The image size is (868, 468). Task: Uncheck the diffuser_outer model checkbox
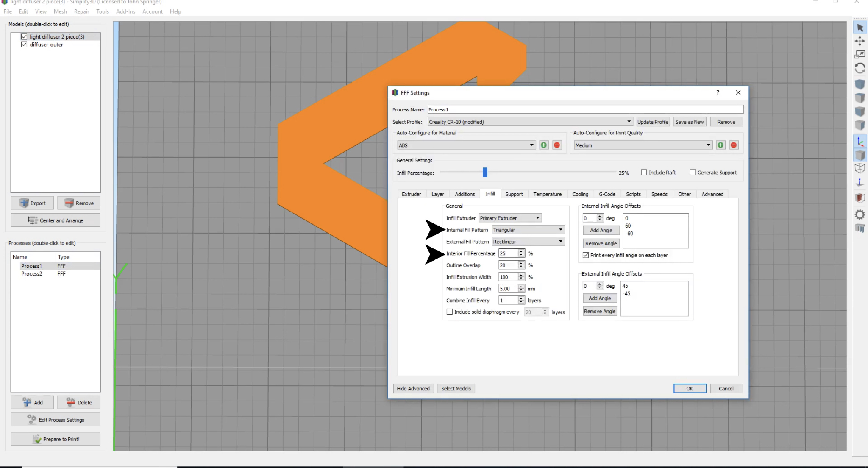click(x=24, y=45)
